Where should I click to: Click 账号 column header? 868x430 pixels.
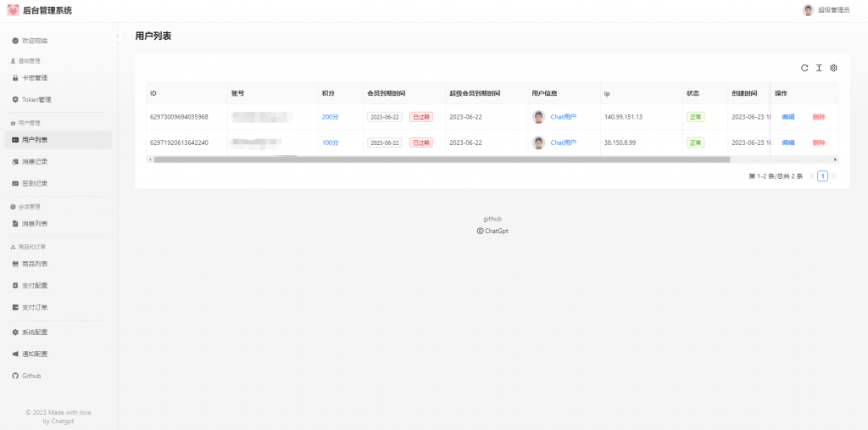pos(273,93)
